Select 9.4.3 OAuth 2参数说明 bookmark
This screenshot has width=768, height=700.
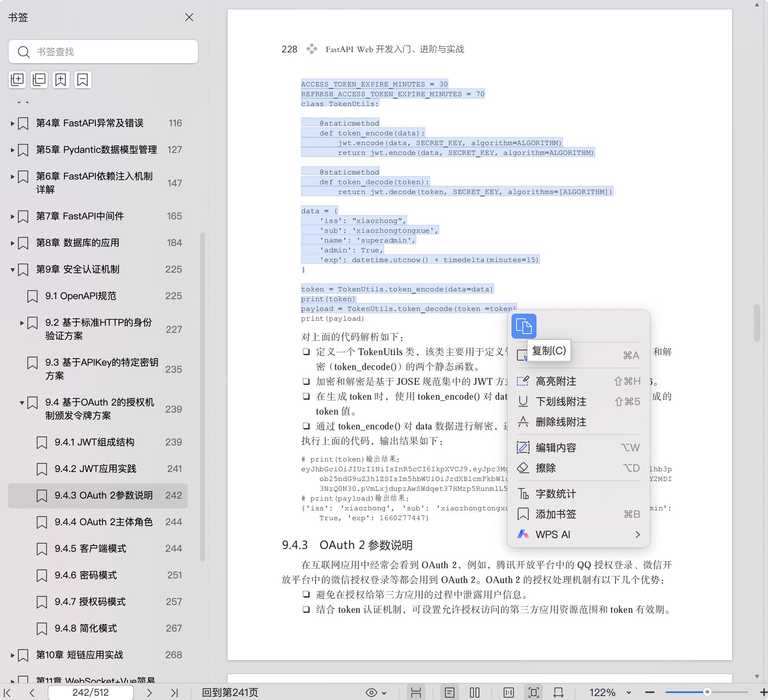[98, 495]
